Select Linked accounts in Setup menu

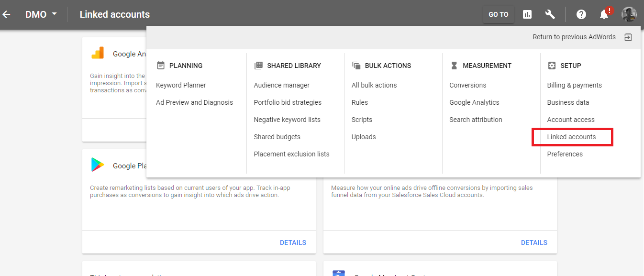tap(571, 137)
